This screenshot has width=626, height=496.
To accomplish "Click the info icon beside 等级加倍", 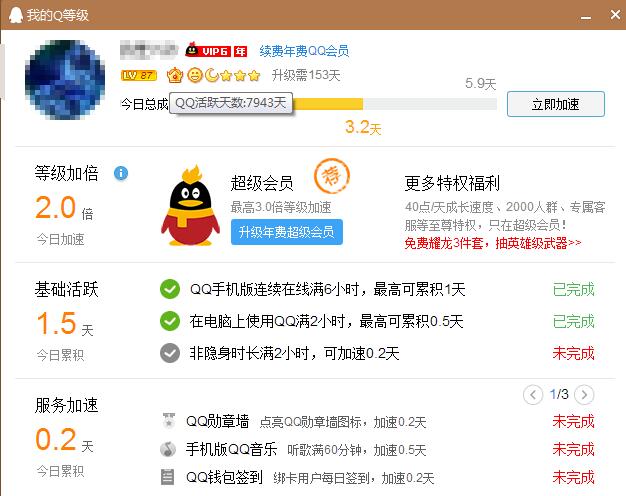I will click(x=121, y=173).
